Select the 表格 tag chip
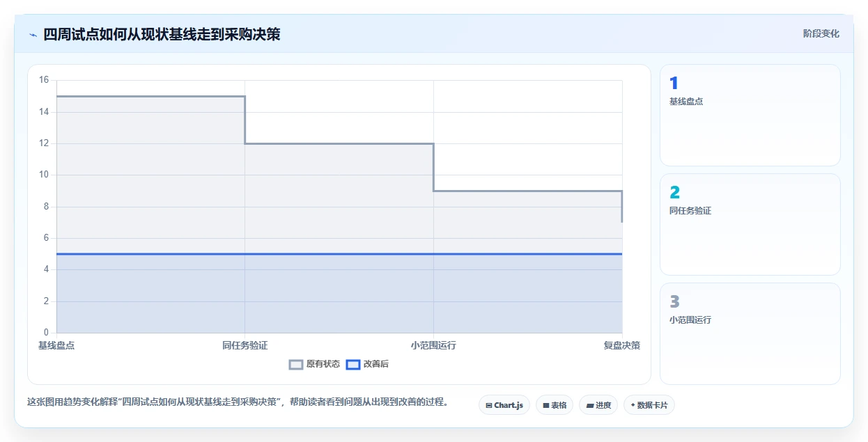Viewport: 868px width, 442px height. (x=555, y=405)
